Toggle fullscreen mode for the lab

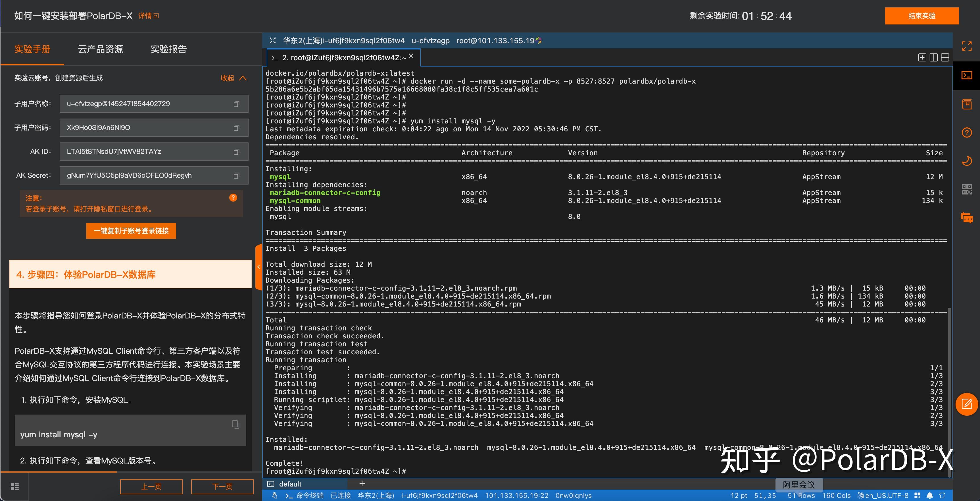(x=967, y=46)
